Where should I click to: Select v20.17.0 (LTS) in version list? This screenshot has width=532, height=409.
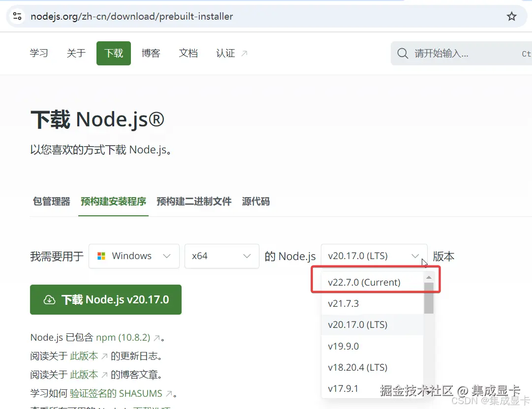pos(372,324)
